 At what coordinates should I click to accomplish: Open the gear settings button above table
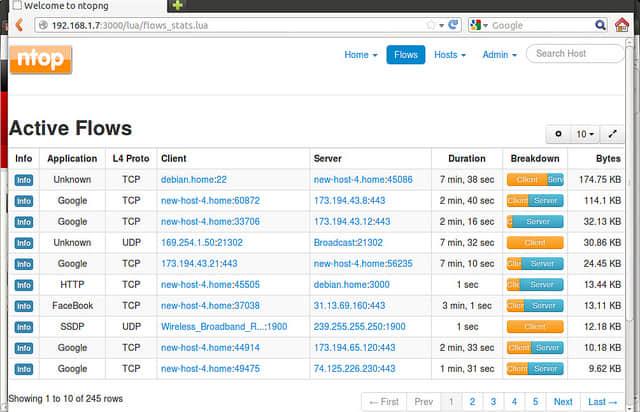558,134
